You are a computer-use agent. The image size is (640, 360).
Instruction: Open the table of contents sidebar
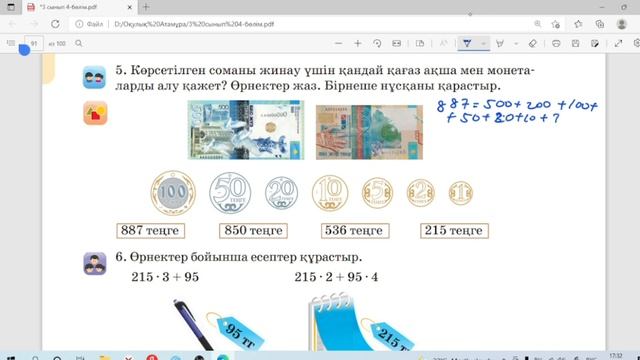(11, 43)
